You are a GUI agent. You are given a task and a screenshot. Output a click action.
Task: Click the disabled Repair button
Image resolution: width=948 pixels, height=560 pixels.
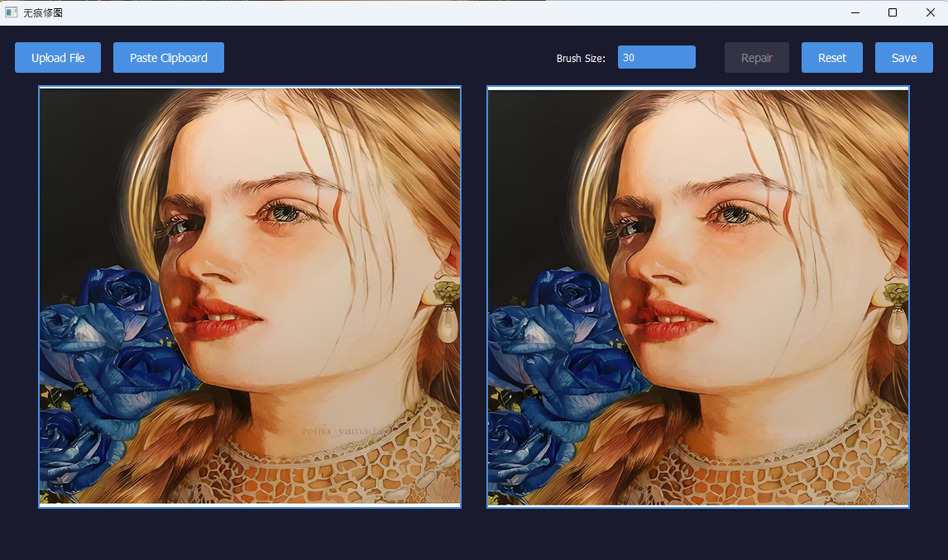(x=757, y=57)
